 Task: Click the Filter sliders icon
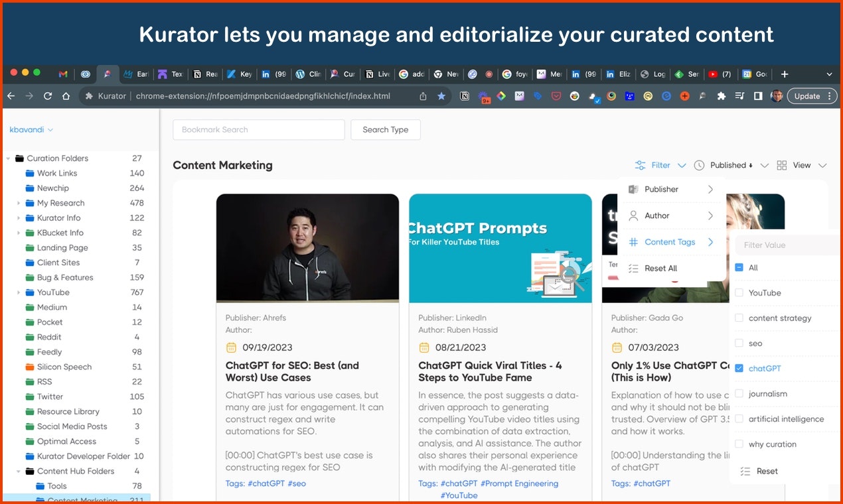(x=640, y=165)
